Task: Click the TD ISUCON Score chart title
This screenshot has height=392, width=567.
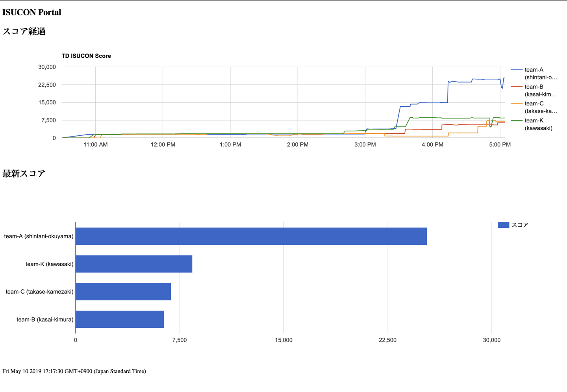Action: 86,56
